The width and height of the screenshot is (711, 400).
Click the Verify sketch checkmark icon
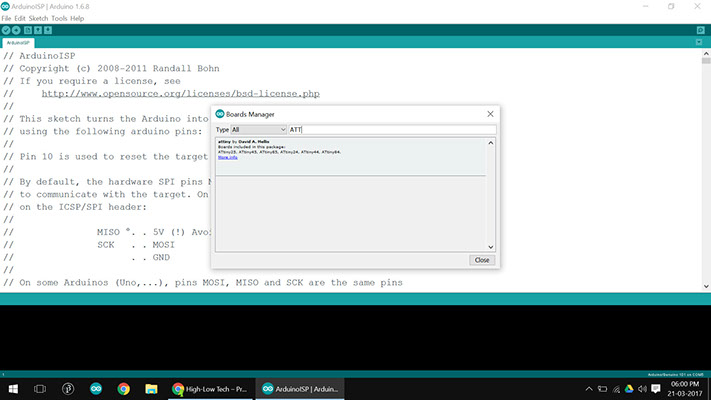point(6,30)
